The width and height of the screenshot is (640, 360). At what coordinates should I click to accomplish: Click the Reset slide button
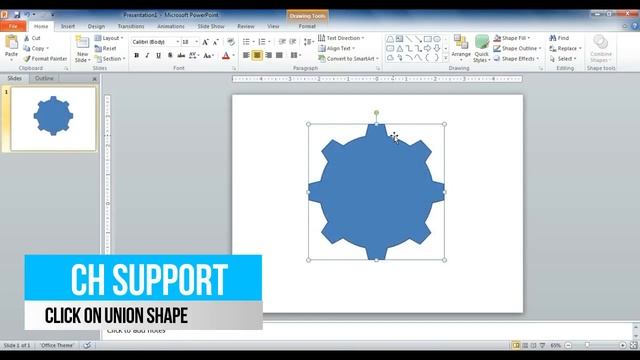click(106, 48)
